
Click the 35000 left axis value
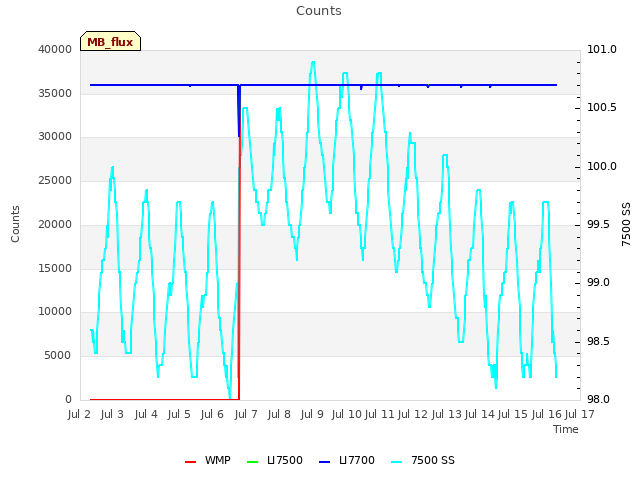55,93
